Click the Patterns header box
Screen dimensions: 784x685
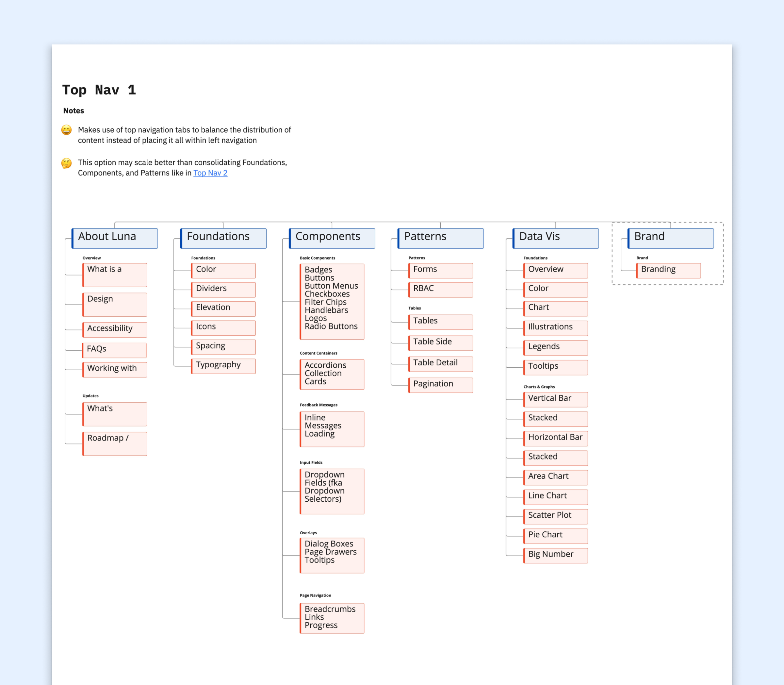pos(441,238)
